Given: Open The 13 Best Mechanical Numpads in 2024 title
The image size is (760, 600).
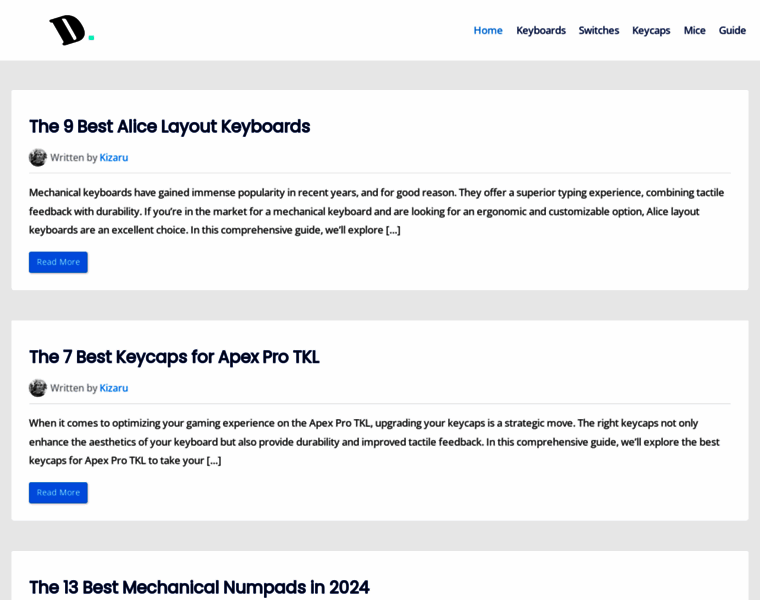Looking at the screenshot, I should [199, 587].
